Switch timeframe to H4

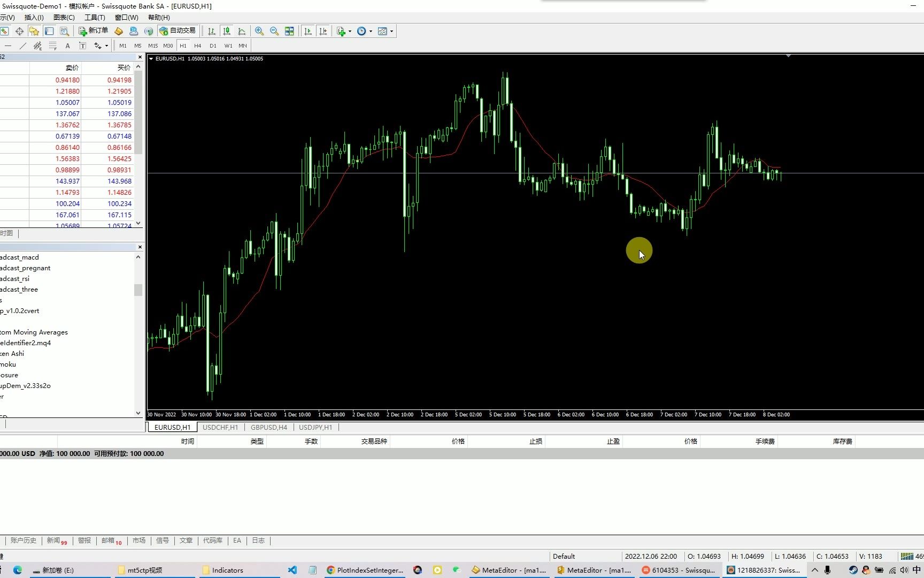point(198,45)
